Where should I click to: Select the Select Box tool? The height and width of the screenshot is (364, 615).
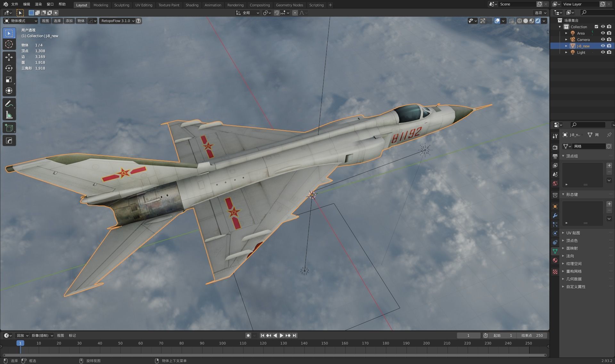tap(9, 33)
